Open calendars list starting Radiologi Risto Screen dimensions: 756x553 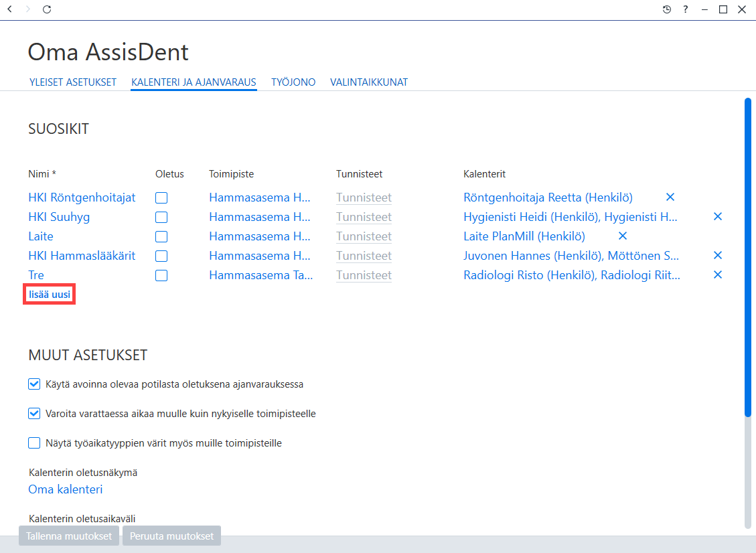572,274
